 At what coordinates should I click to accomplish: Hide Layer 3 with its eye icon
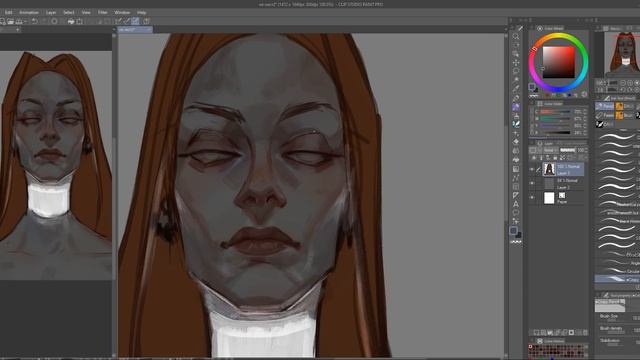tap(532, 169)
